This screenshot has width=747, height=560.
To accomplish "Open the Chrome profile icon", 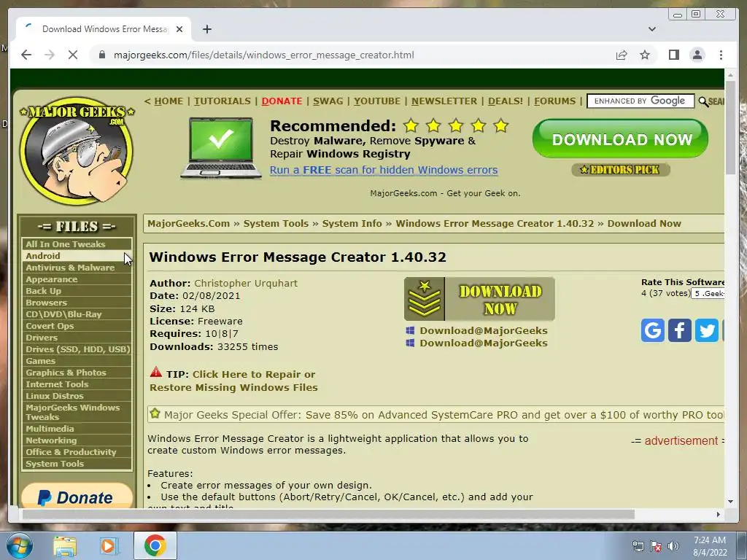I will 697,55.
